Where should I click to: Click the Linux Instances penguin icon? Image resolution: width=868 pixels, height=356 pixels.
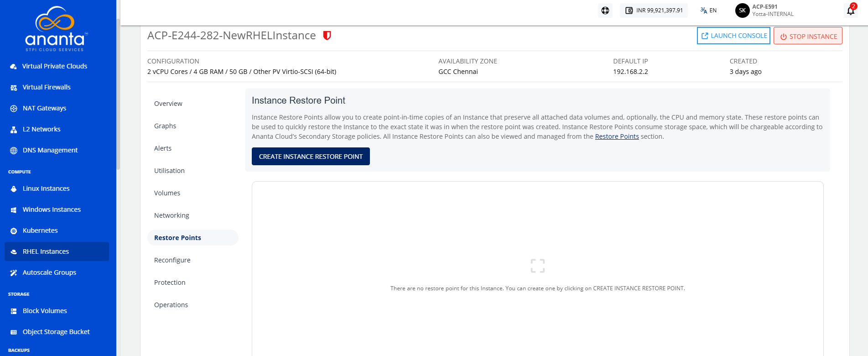coord(14,189)
